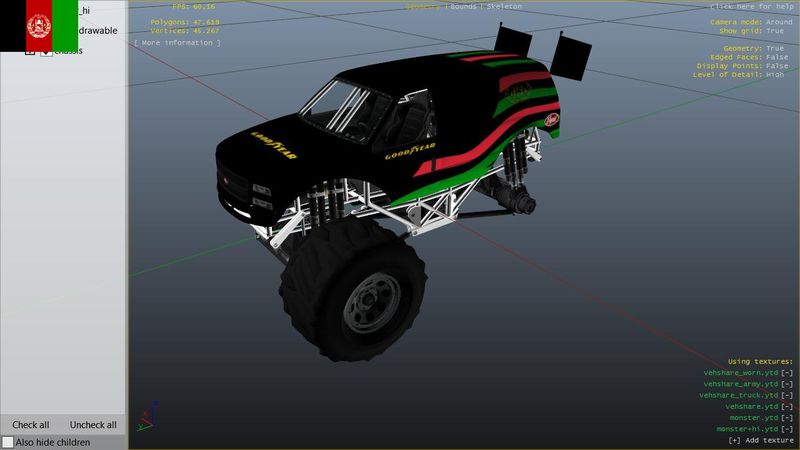Screen dimensions: 800x450
Task: Select vehshare_army.ytd texture name
Action: [x=741, y=384]
